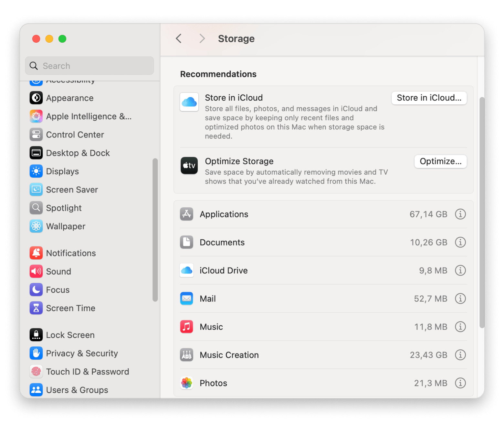Go back with the left chevron
Screen dimensions: 504x425
click(x=179, y=38)
